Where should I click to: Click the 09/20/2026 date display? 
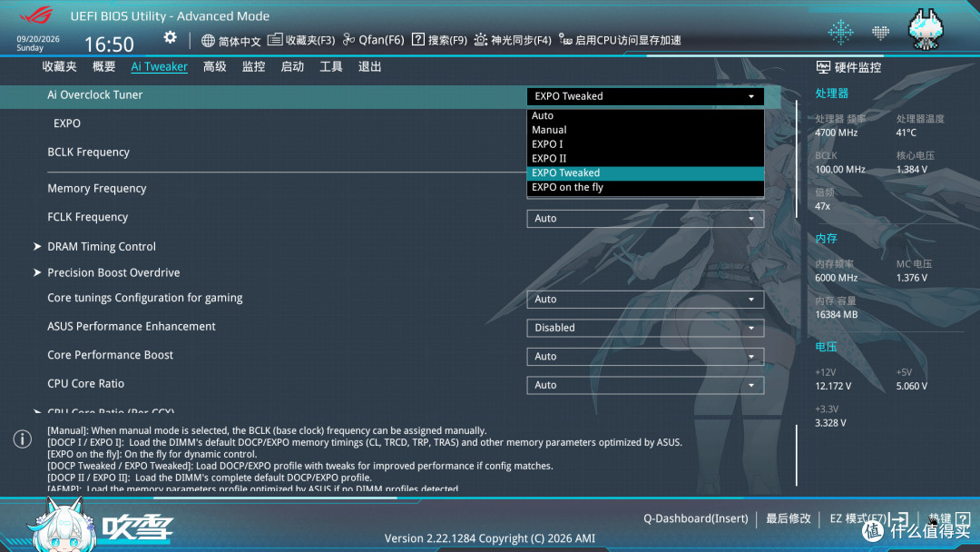[x=38, y=39]
